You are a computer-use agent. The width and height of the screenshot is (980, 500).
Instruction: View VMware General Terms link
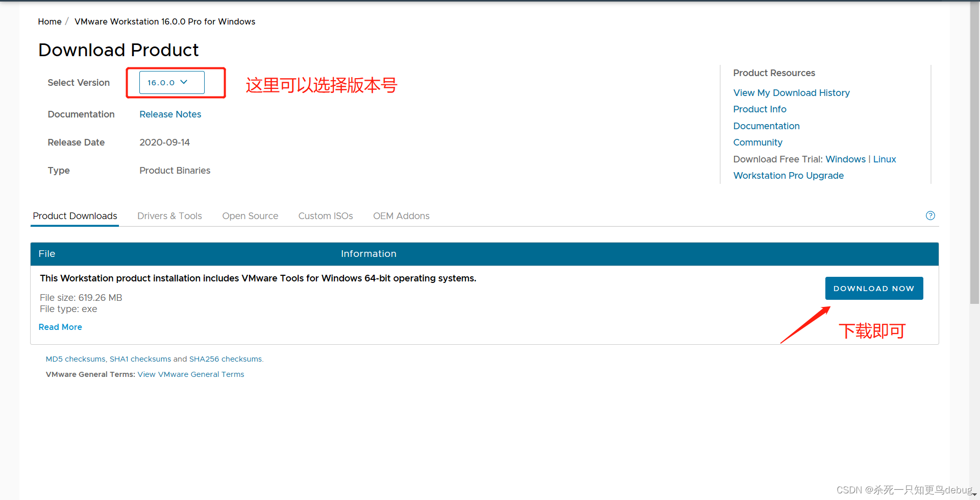pos(191,374)
